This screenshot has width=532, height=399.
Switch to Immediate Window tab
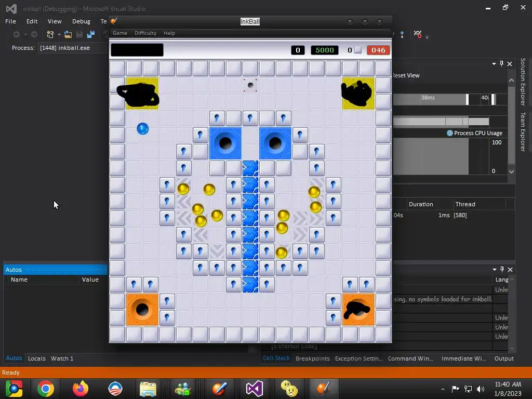[x=464, y=358]
